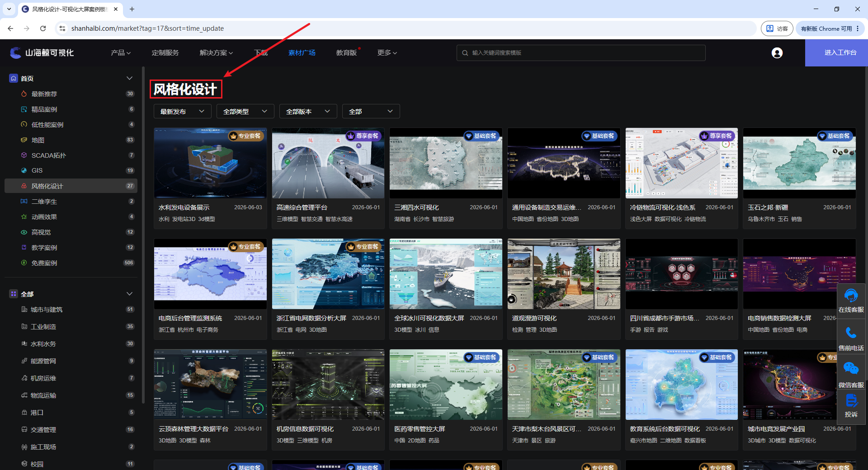Click the 智慧交通 tag text
The width and height of the screenshot is (868, 470).
312,219
